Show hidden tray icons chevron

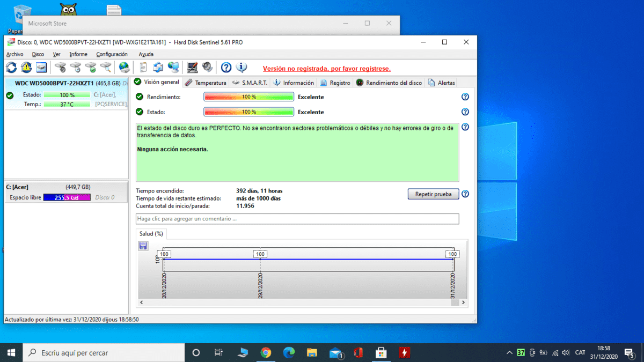(x=509, y=352)
